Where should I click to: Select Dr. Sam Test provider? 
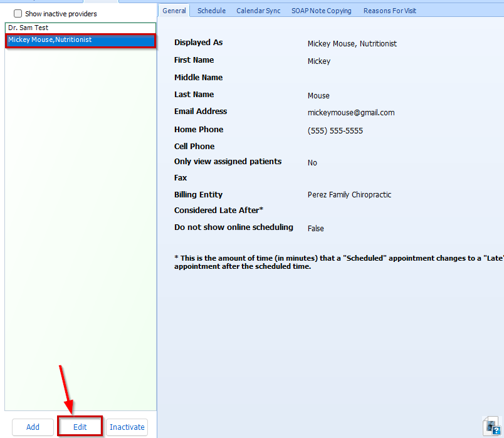pos(28,28)
